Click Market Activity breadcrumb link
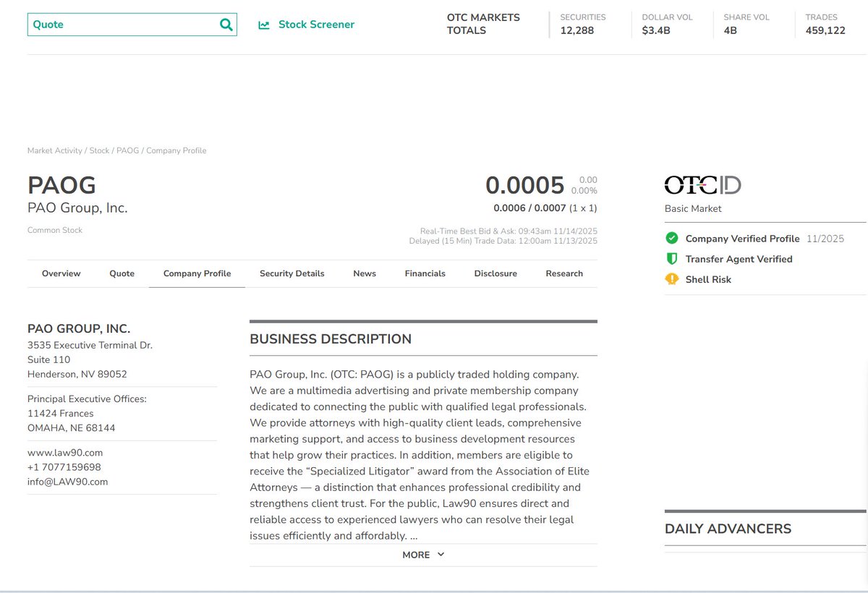Image resolution: width=868 pixels, height=593 pixels. 56,150
